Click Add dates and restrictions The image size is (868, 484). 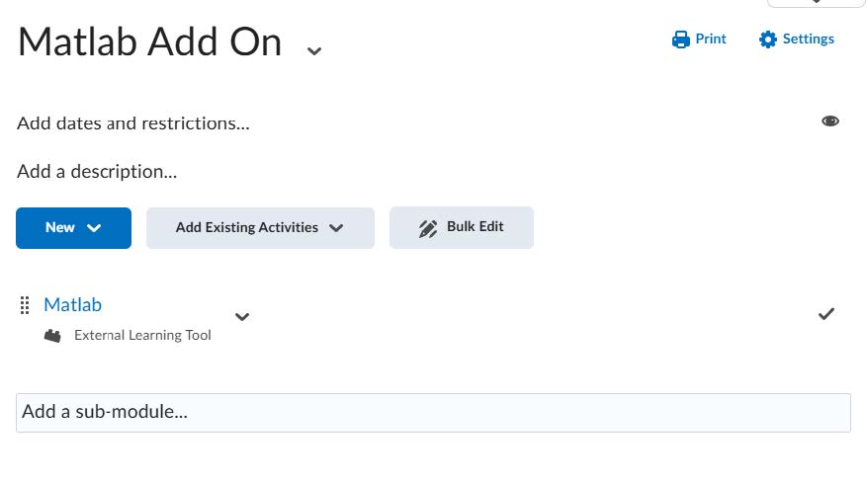tap(133, 123)
